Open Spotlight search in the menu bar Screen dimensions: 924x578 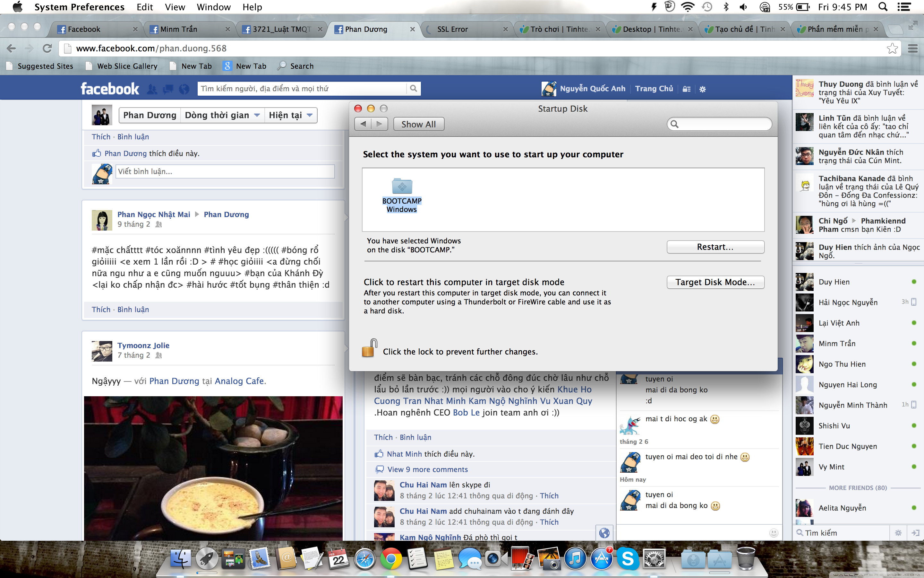point(883,7)
